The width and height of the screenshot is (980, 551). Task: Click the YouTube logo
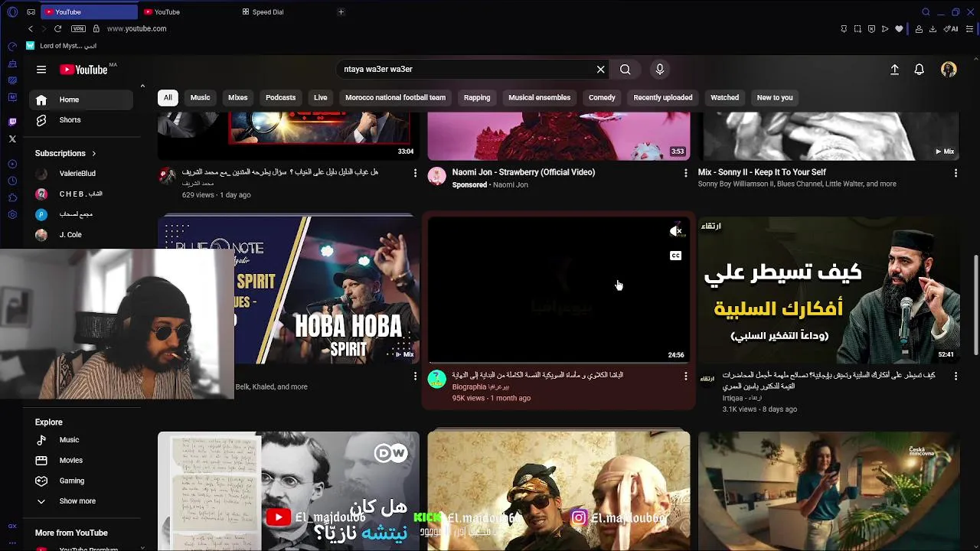click(x=84, y=70)
